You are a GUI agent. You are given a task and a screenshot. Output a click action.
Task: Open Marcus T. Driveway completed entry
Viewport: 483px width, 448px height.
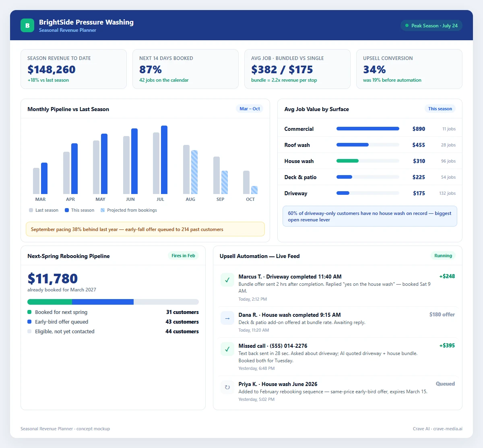pos(338,287)
